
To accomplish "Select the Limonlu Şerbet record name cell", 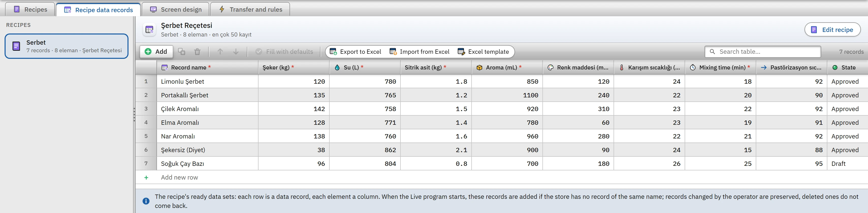I will pyautogui.click(x=207, y=81).
